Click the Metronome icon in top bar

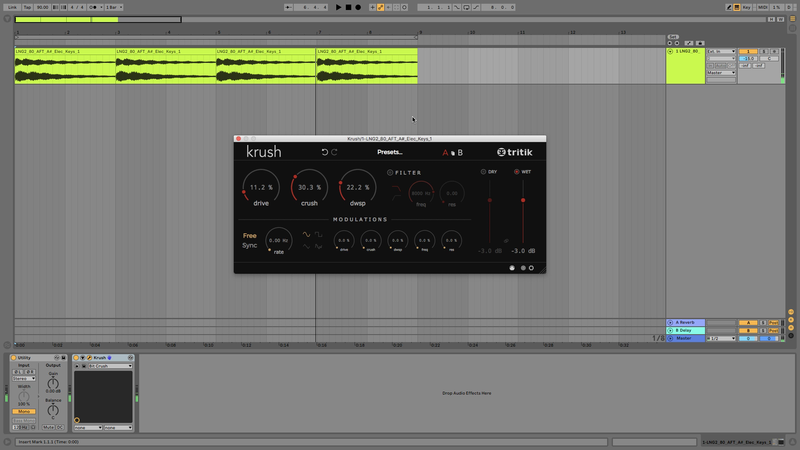93,7
